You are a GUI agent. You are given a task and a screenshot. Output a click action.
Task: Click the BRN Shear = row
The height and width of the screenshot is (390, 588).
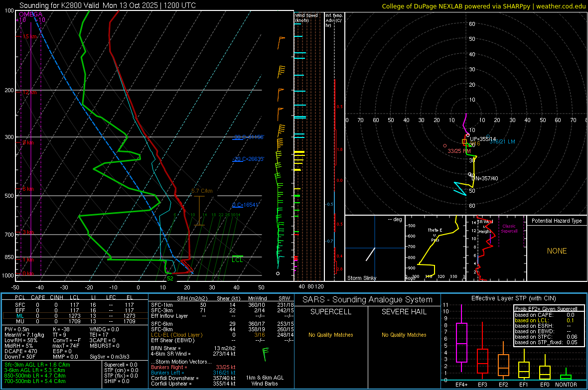[193, 348]
